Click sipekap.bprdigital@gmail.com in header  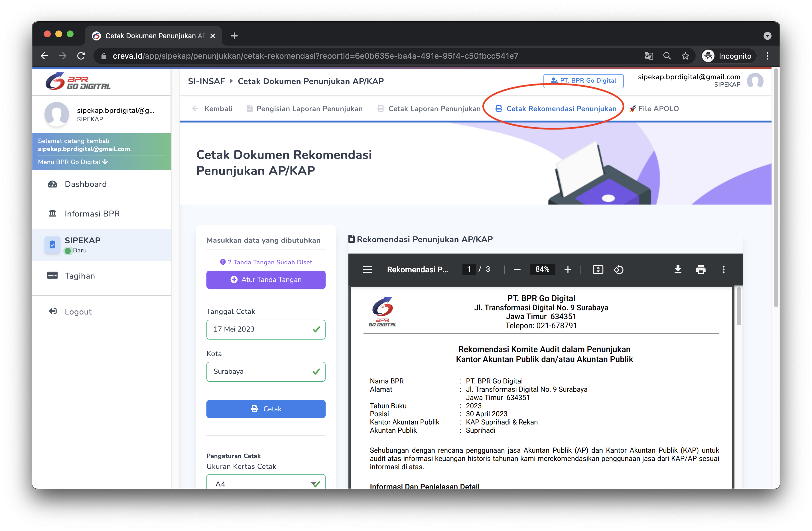[x=689, y=77]
